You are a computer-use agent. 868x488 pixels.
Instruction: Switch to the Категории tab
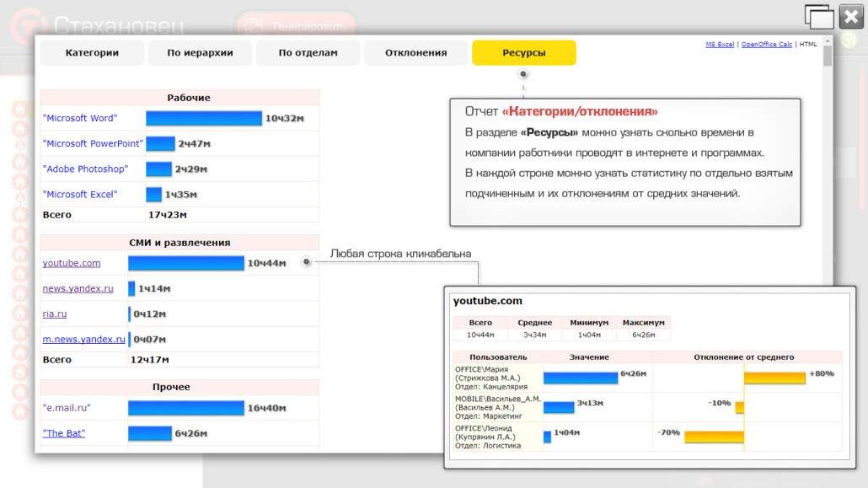point(92,52)
